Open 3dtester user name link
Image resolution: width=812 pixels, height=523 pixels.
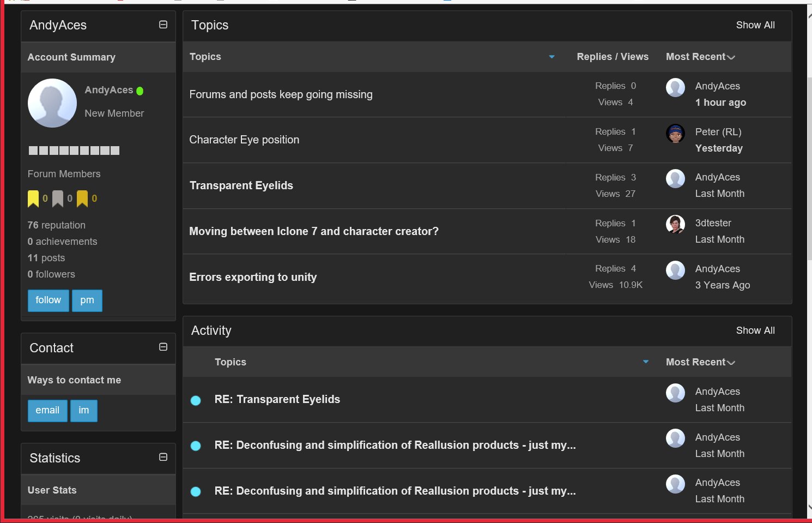[x=713, y=223]
